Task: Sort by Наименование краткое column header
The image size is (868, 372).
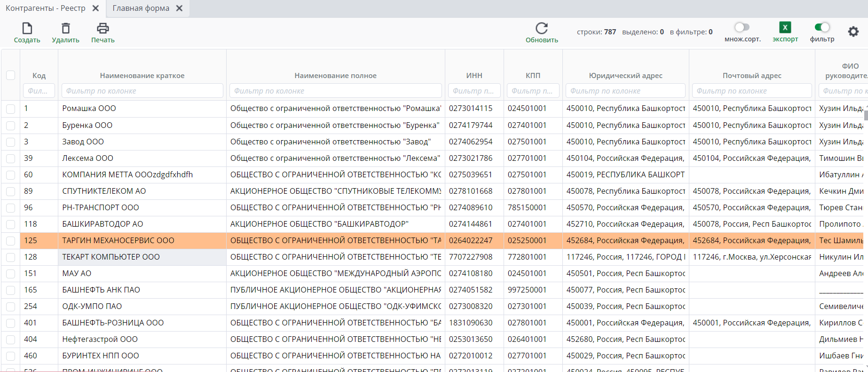Action: click(x=142, y=76)
